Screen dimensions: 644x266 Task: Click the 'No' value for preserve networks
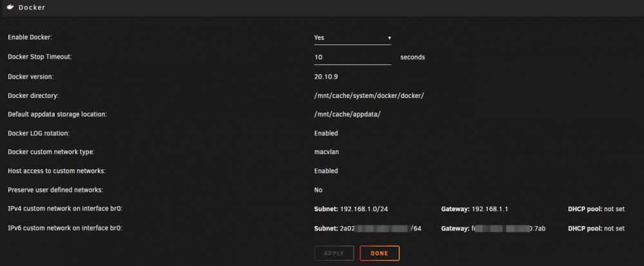pyautogui.click(x=318, y=190)
